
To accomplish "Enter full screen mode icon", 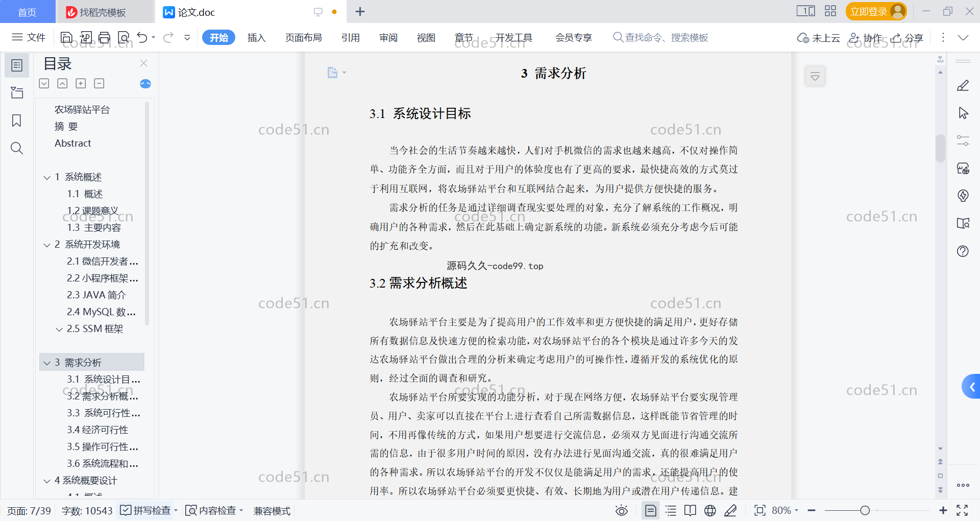I will point(962,510).
